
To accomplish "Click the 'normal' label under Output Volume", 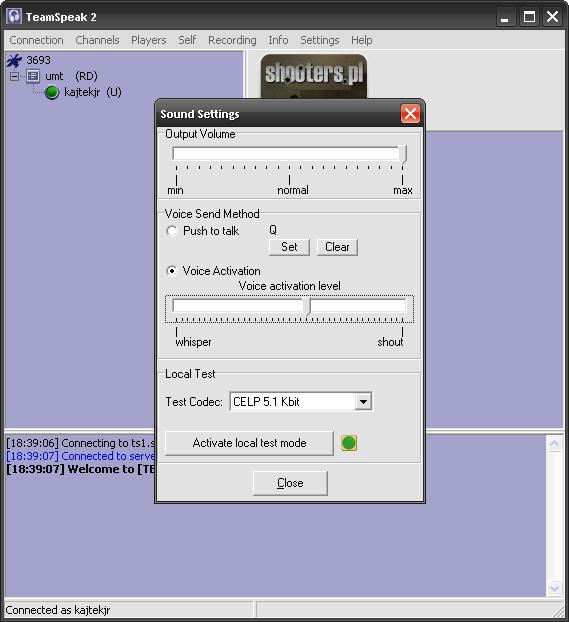I will [x=293, y=190].
